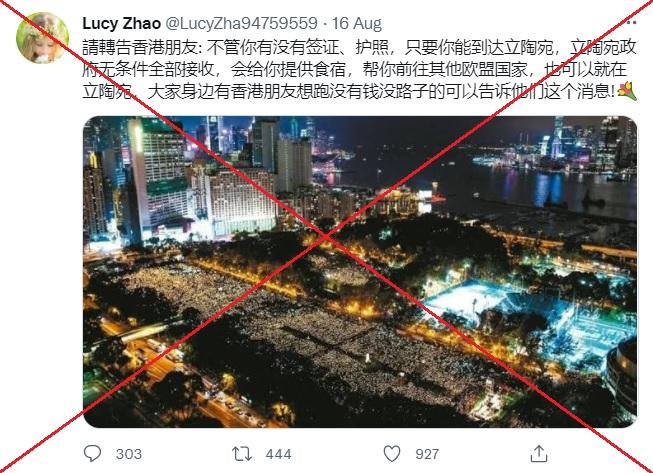View the 303 replies count
This screenshot has width=653, height=473.
point(129,454)
